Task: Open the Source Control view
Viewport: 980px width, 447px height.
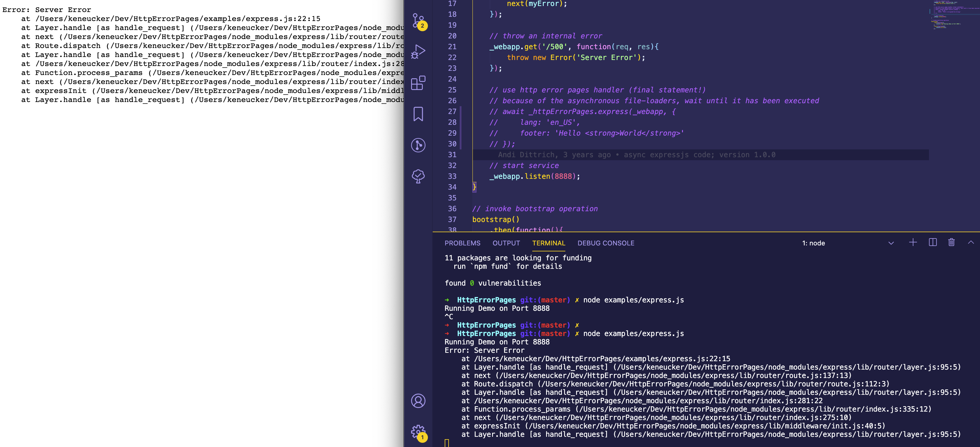Action: click(418, 21)
